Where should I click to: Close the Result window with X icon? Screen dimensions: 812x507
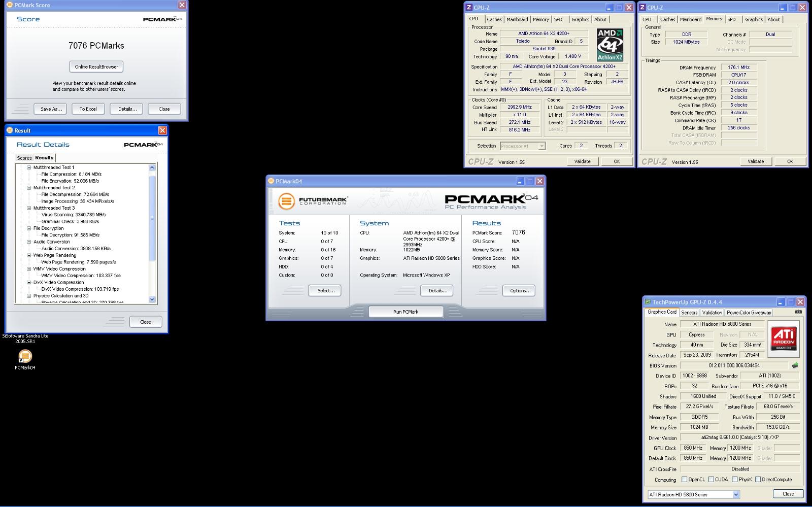pyautogui.click(x=162, y=130)
